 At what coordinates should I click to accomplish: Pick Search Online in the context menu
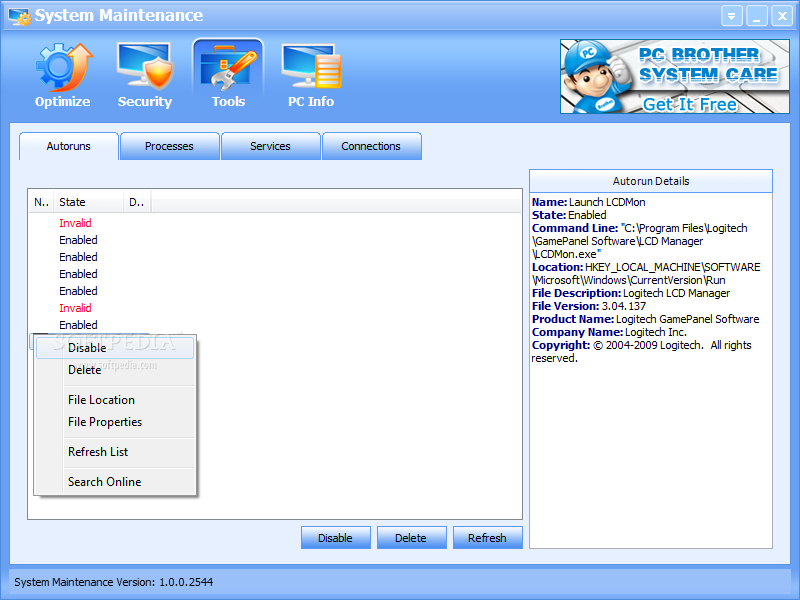coord(115,482)
